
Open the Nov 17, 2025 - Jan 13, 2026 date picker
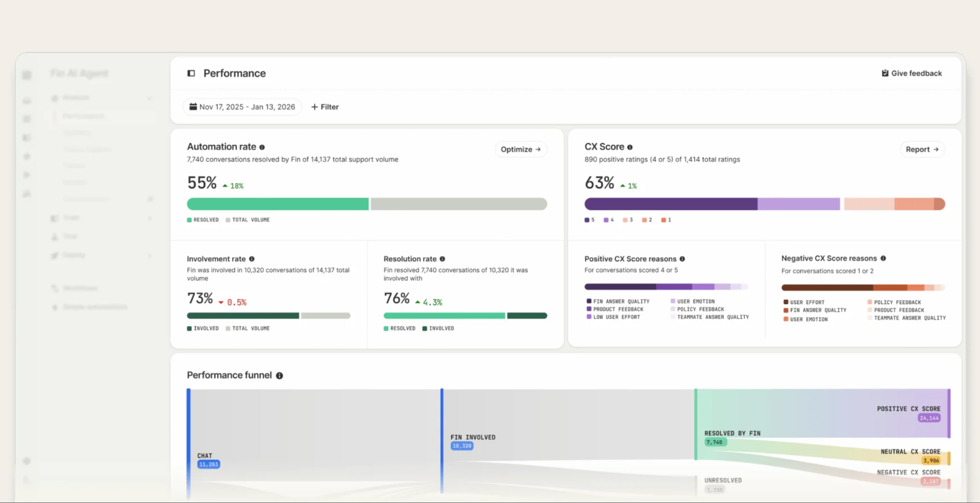[242, 107]
